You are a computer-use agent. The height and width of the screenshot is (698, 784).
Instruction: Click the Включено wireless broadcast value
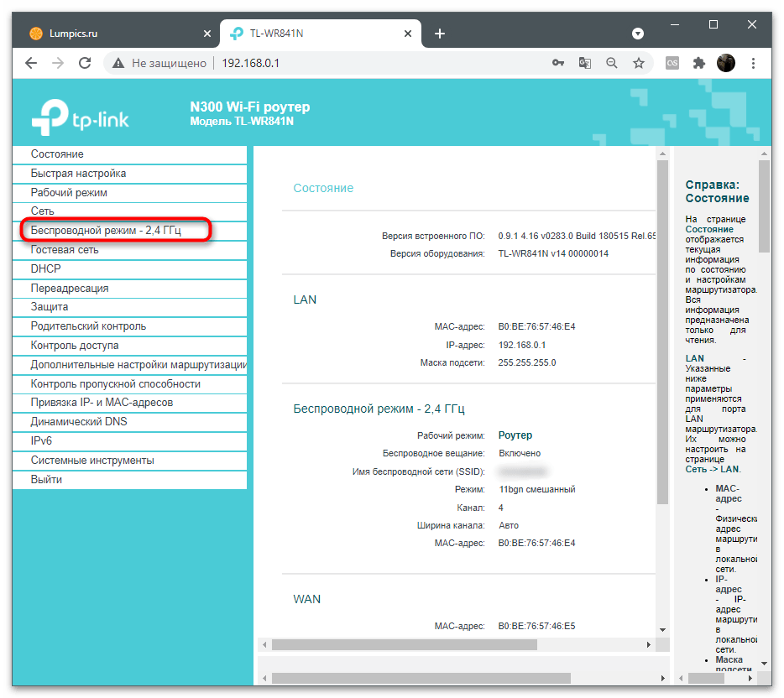tap(520, 453)
